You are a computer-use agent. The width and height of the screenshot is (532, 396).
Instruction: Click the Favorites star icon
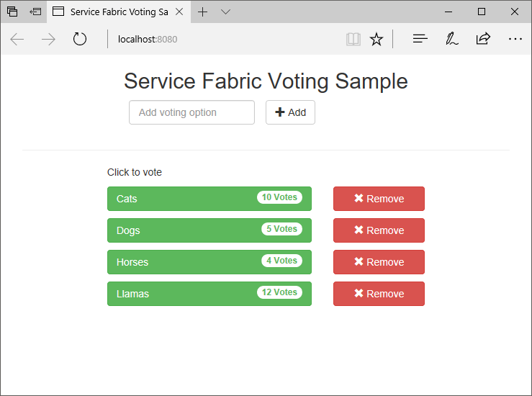pos(377,39)
